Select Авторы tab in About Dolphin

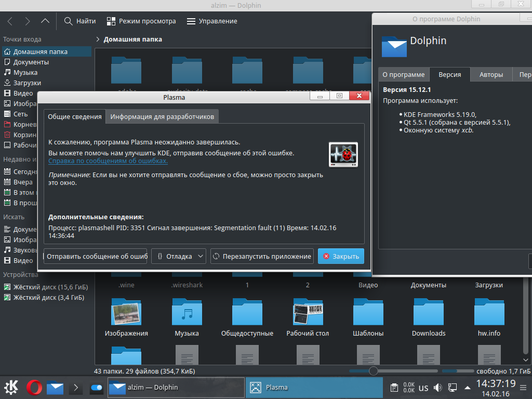(491, 75)
